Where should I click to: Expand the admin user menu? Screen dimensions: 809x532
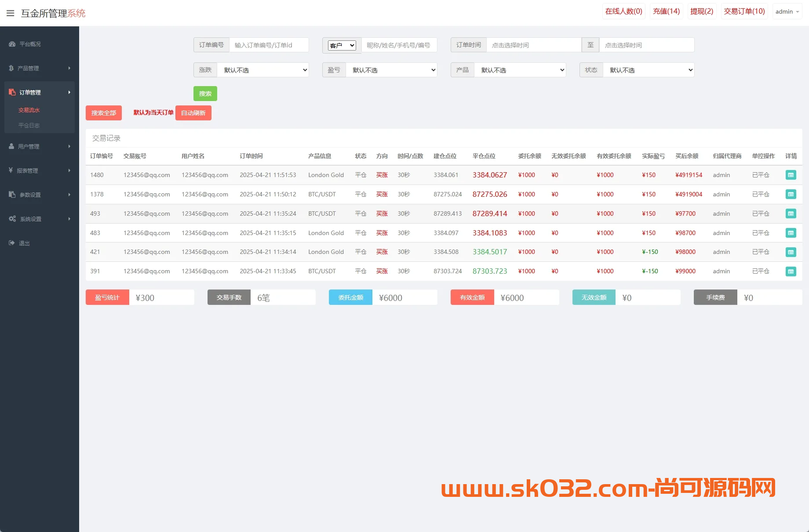coord(787,11)
